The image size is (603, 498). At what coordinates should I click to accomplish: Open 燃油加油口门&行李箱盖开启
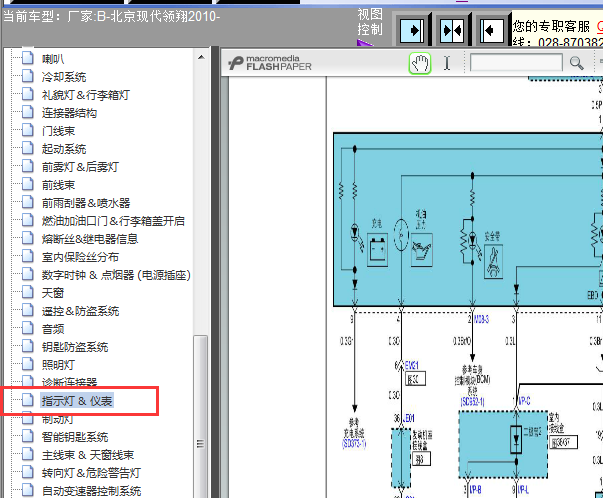tap(113, 221)
